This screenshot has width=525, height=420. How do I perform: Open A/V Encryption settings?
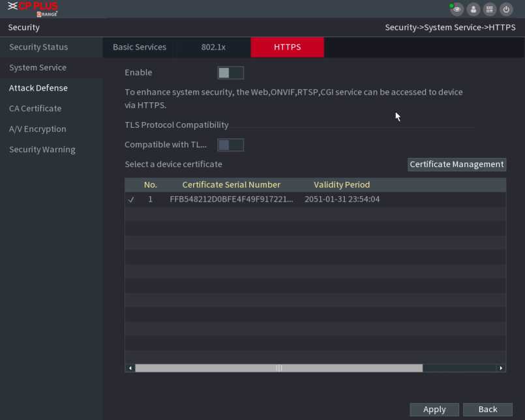click(x=38, y=129)
